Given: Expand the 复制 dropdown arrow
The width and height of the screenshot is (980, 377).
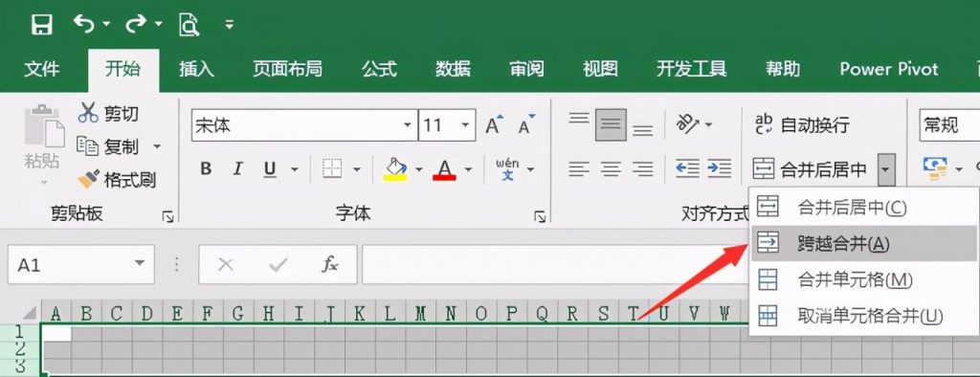Looking at the screenshot, I should [x=157, y=147].
